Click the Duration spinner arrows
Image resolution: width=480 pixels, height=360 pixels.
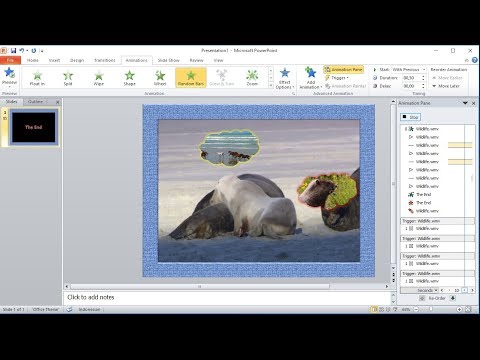click(x=423, y=78)
